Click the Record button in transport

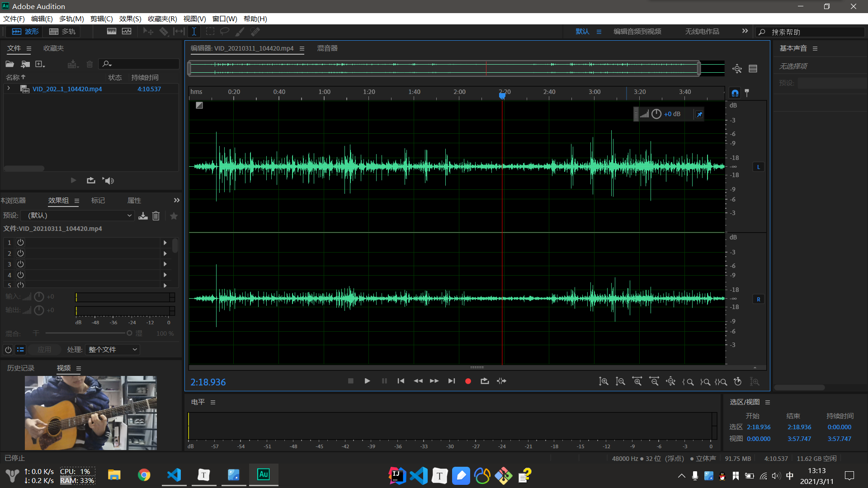[468, 381]
